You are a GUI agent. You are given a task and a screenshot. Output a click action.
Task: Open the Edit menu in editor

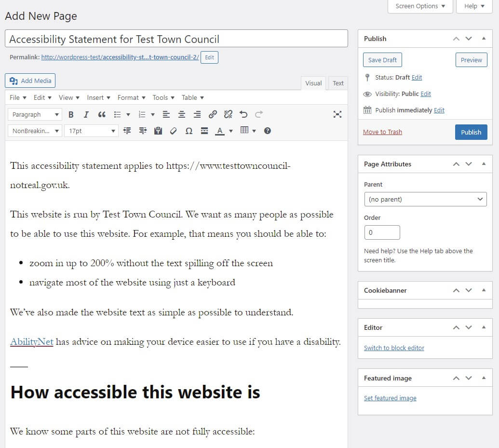pos(42,97)
